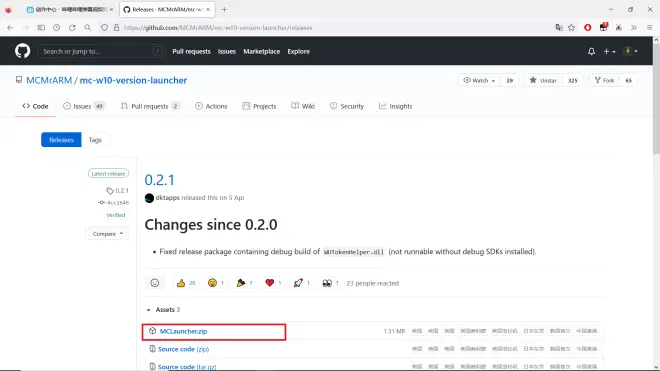660x371 pixels.
Task: Download MCLauncher.zip asset
Action: click(x=184, y=331)
